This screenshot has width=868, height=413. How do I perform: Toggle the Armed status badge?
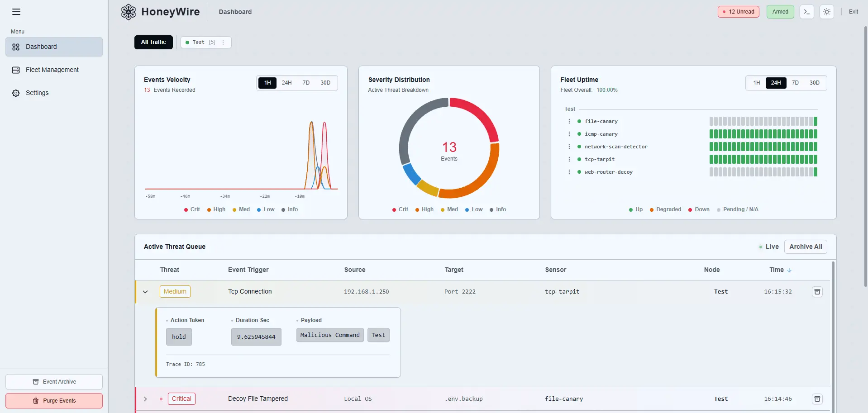pyautogui.click(x=780, y=12)
